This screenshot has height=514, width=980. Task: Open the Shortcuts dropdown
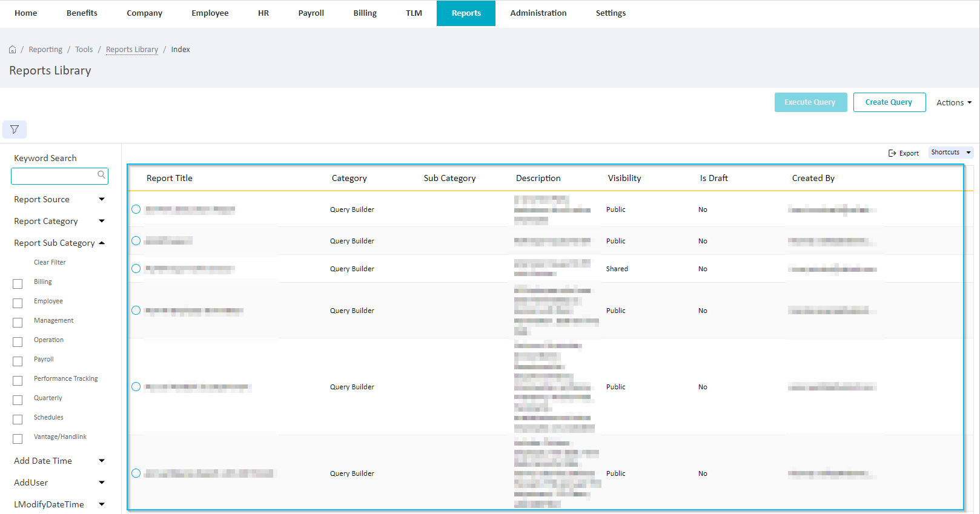(951, 153)
